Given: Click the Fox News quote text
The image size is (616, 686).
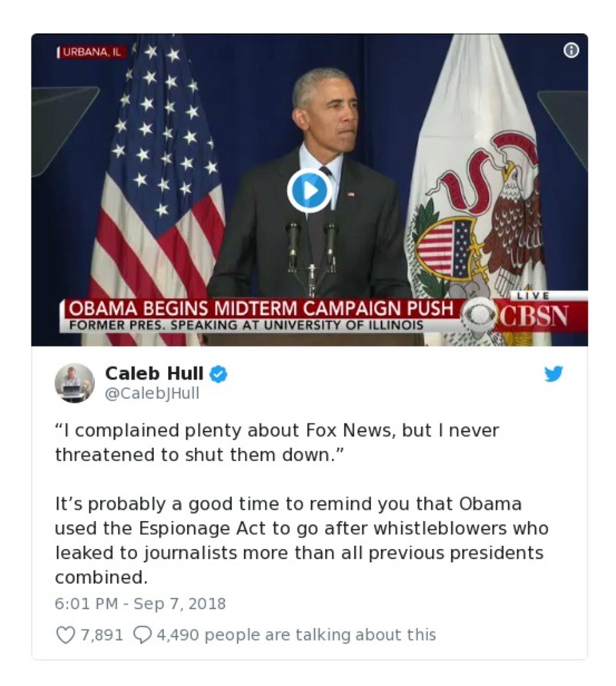Looking at the screenshot, I should (x=276, y=442).
